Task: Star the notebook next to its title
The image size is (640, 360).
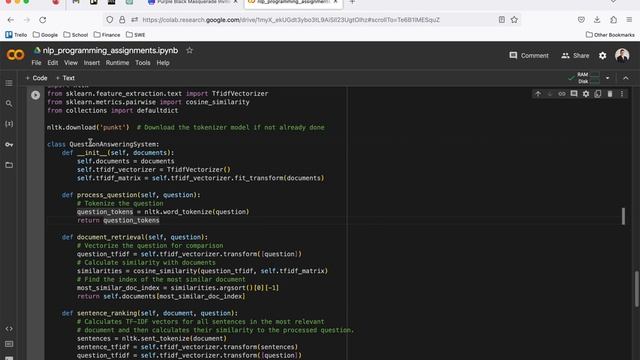Action: click(189, 51)
